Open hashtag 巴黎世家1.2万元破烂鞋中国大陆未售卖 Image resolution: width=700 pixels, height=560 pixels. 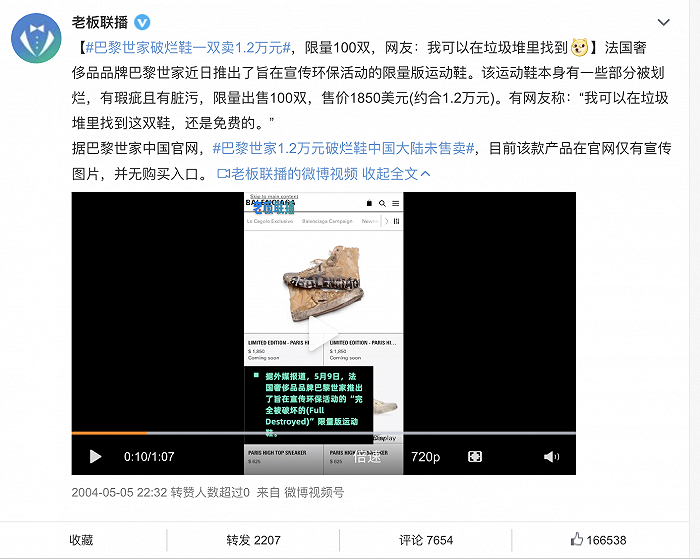click(343, 148)
